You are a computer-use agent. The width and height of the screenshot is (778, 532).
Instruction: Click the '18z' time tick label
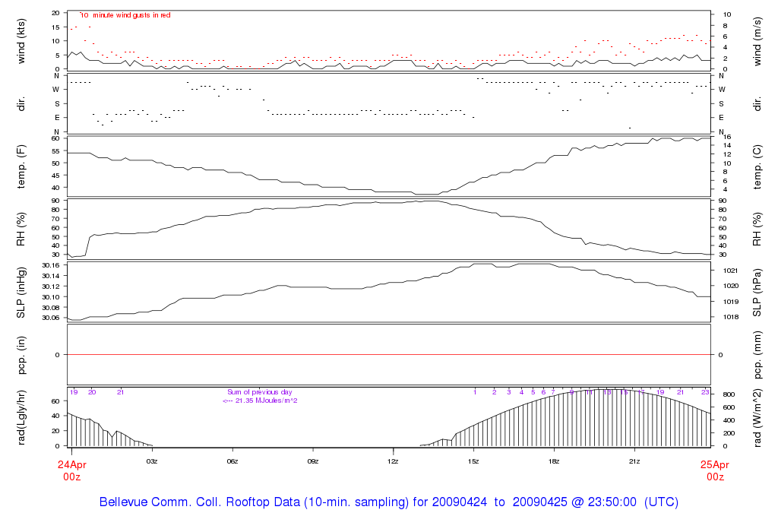click(x=554, y=461)
